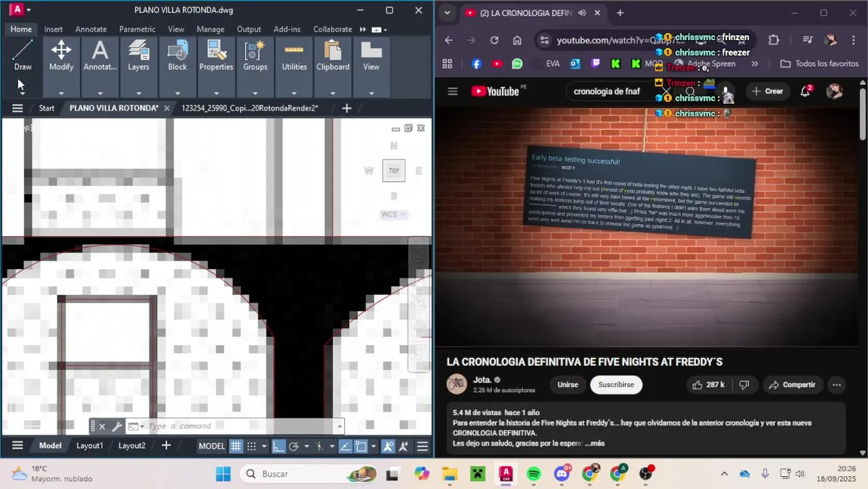Toggle isometric drafting in status bar
The image size is (868, 489).
[x=319, y=446]
